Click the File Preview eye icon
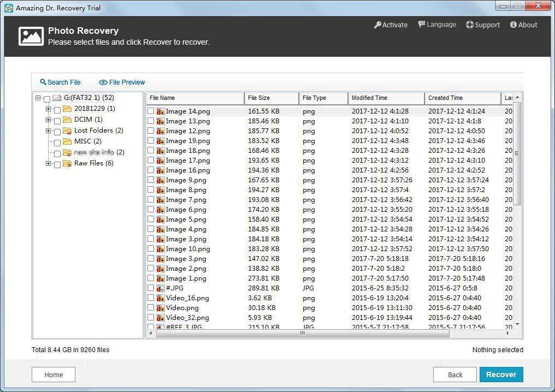This screenshot has height=392, width=555. tap(103, 82)
